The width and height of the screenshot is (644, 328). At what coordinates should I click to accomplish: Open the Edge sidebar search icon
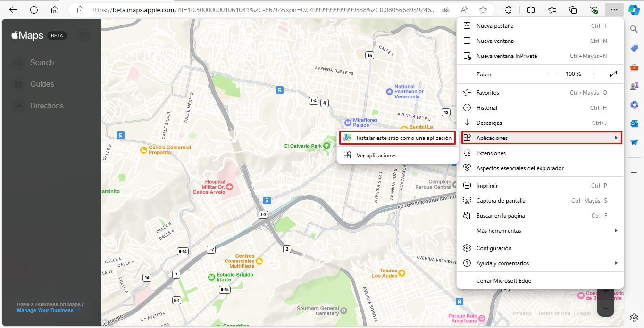coord(634,29)
